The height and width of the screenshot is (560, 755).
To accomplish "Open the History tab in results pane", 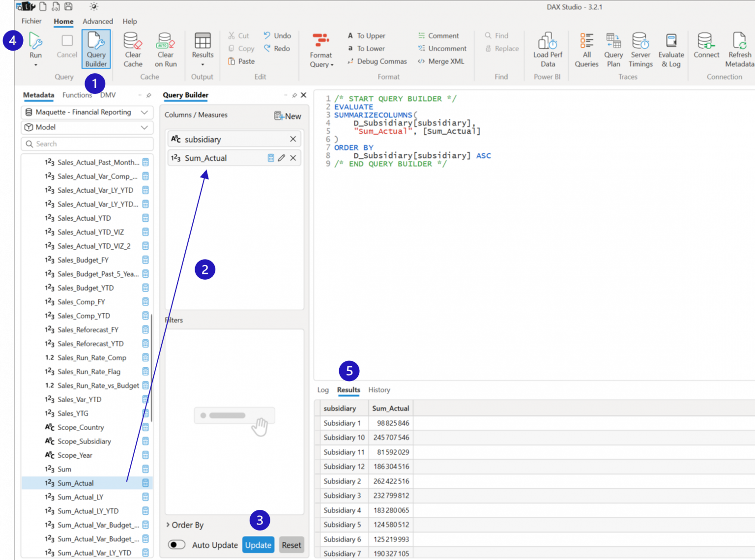I will click(379, 390).
